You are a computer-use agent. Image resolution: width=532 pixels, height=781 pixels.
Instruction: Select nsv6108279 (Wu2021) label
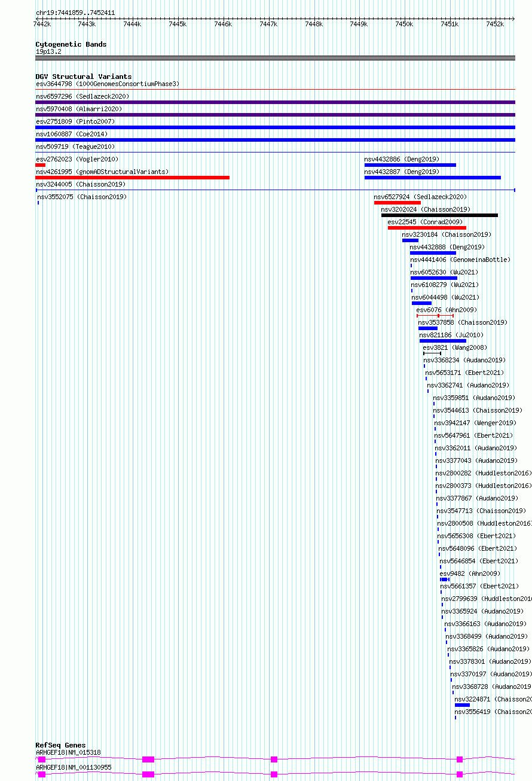(445, 285)
